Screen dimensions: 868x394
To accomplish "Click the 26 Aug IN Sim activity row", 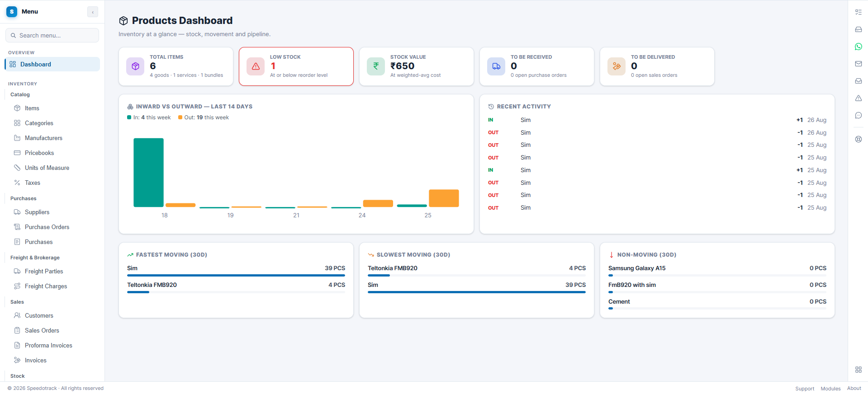I will pos(657,120).
